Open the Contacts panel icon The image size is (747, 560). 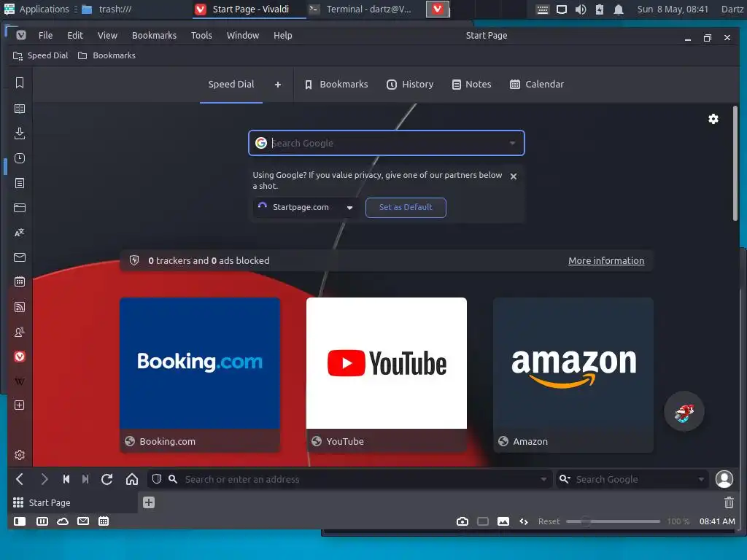pyautogui.click(x=20, y=332)
